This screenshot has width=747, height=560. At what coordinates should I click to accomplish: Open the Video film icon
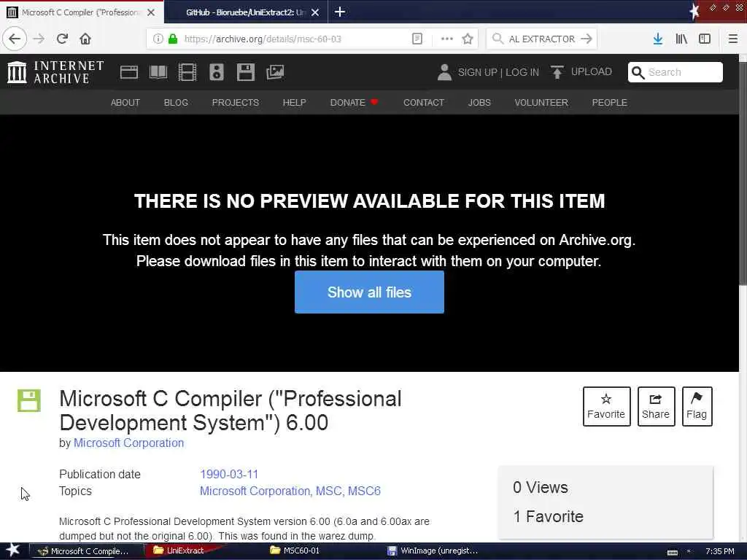pos(187,72)
